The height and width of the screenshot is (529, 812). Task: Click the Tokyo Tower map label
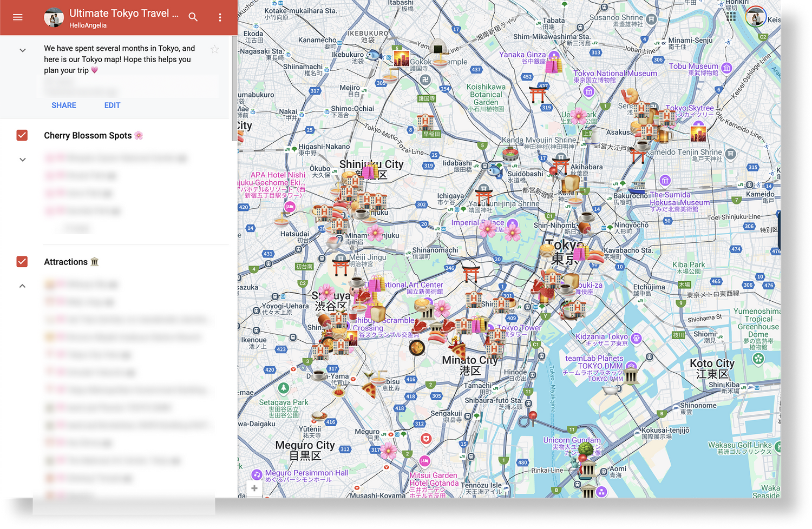[x=519, y=328]
